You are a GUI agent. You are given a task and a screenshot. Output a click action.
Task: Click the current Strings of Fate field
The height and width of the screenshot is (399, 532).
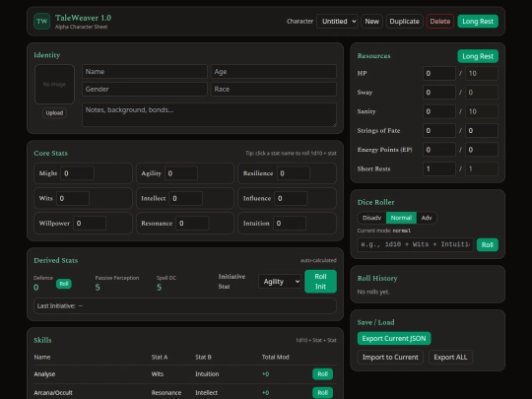point(439,131)
